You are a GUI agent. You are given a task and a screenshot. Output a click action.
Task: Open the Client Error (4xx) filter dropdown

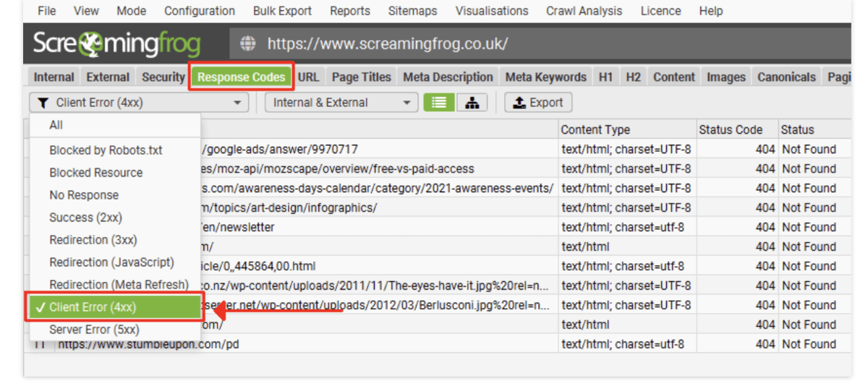(140, 103)
